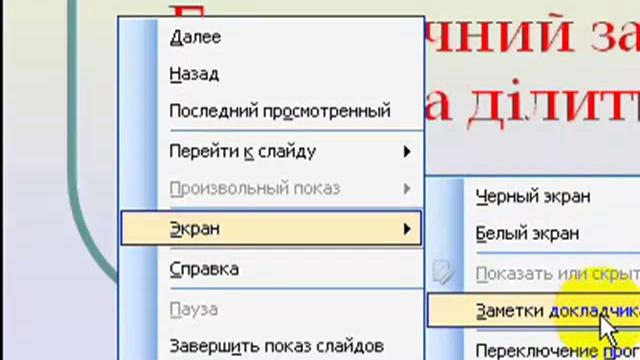The image size is (640, 360).
Task: Click Показать или скрыть submenu entry
Action: (533, 274)
